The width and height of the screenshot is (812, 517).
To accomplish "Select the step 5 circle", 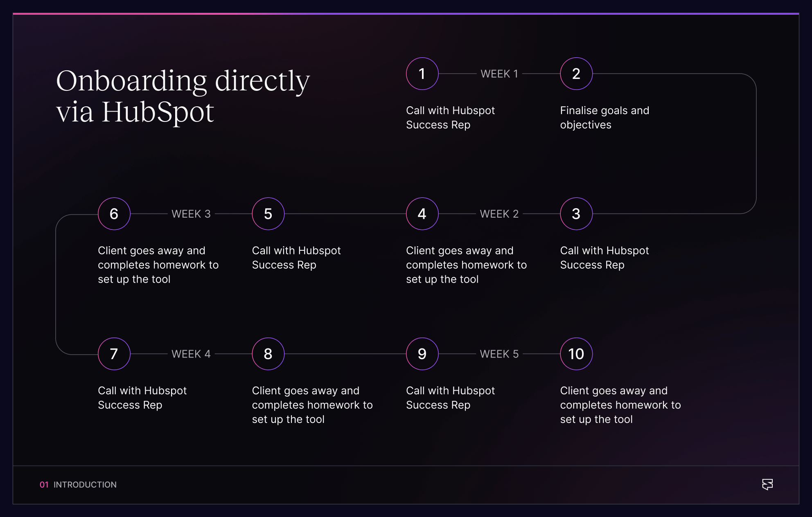I will tap(268, 214).
